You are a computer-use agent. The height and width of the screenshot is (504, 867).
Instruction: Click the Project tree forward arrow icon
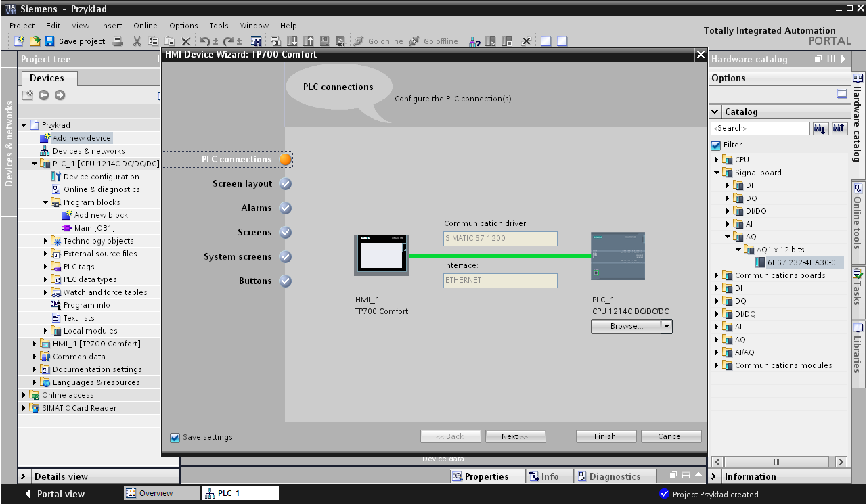pyautogui.click(x=60, y=95)
